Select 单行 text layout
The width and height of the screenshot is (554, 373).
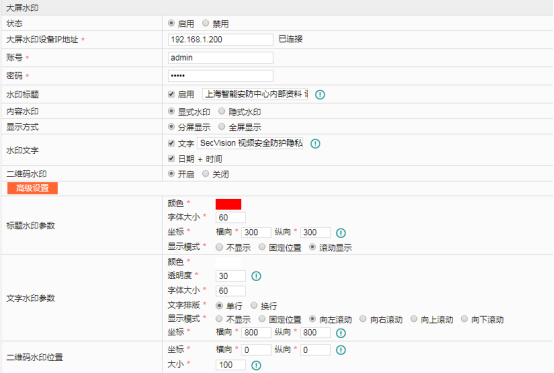pyautogui.click(x=219, y=305)
